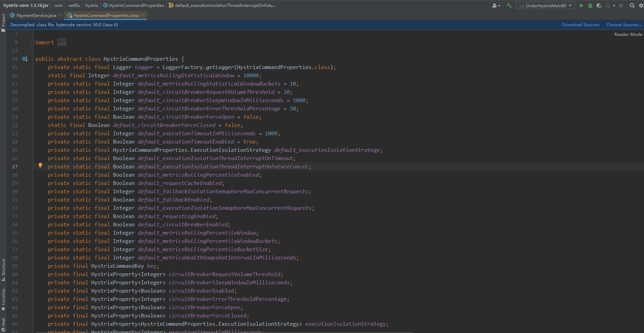Viewport: 644px width, 333px height.
Task: Start debugging with the green bug icon
Action: [x=590, y=6]
